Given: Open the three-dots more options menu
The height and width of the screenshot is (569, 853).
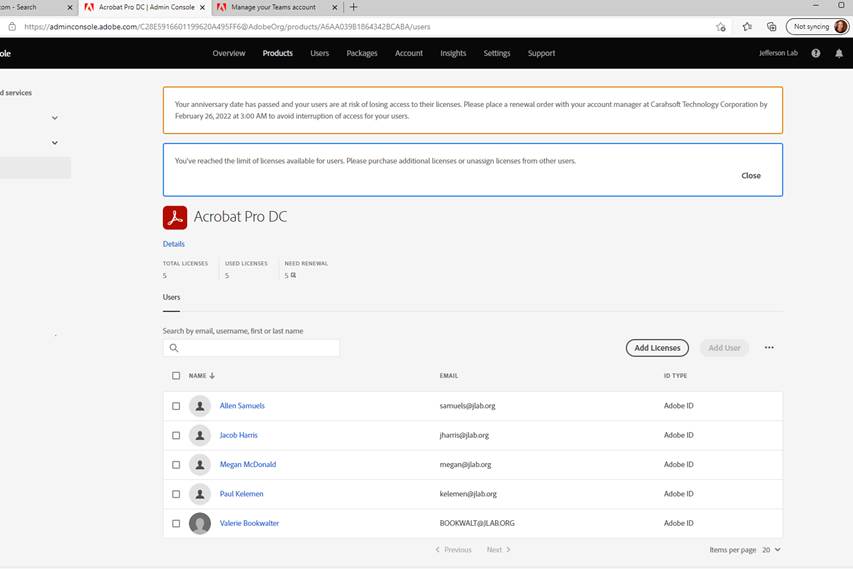Looking at the screenshot, I should (x=769, y=348).
